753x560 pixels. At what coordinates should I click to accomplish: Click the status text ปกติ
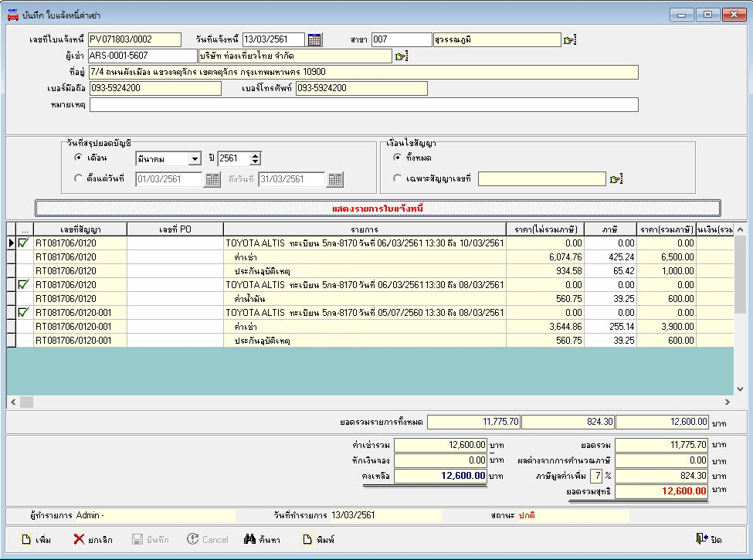527,515
